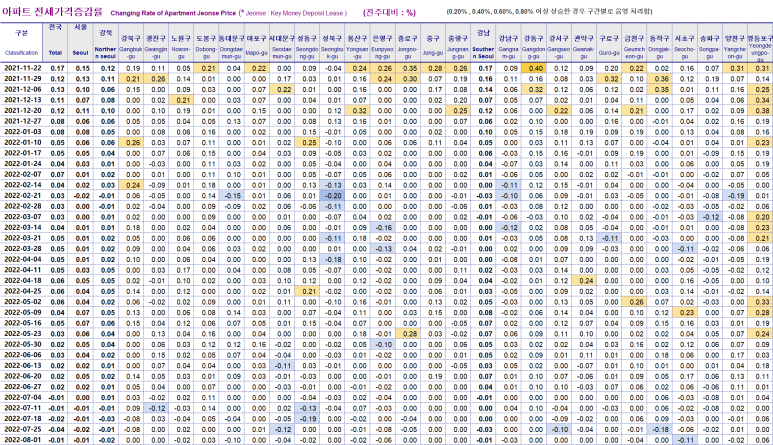Click the Guro-gu column header
773x445 pixels.
click(x=609, y=42)
